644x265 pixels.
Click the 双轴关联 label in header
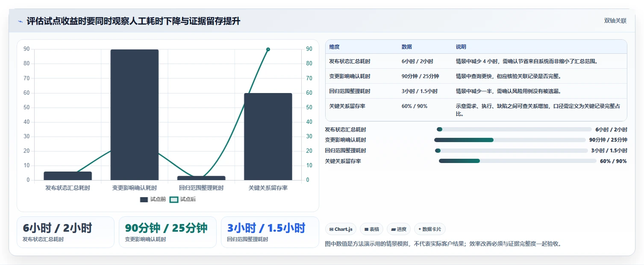coord(615,21)
